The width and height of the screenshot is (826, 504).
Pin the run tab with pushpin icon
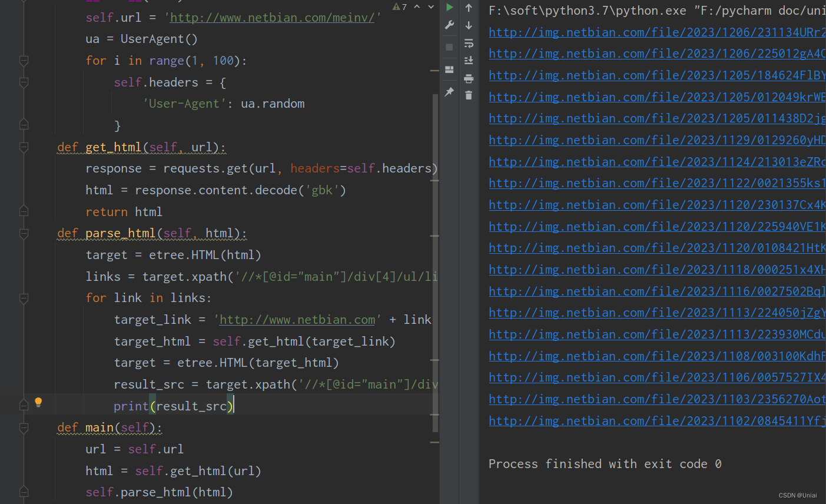(x=449, y=92)
